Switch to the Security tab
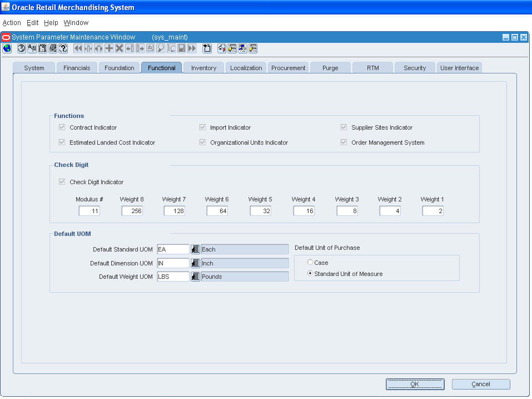Screen dimensions: 532x399 [x=415, y=68]
